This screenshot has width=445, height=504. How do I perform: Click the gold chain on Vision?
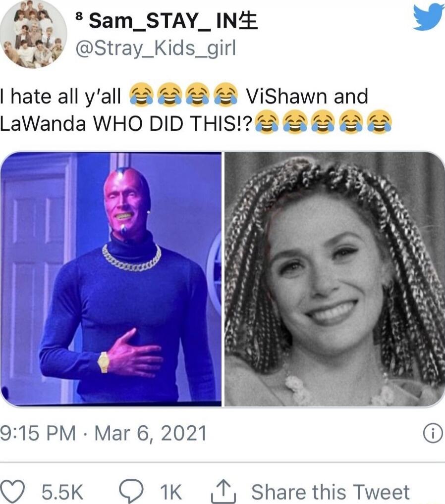click(132, 259)
